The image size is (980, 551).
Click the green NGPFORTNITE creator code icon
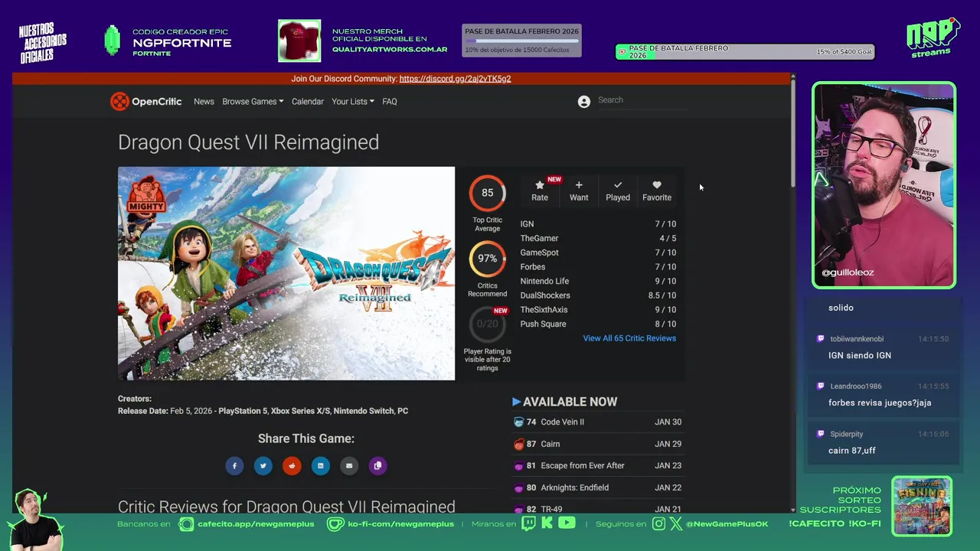pos(113,41)
